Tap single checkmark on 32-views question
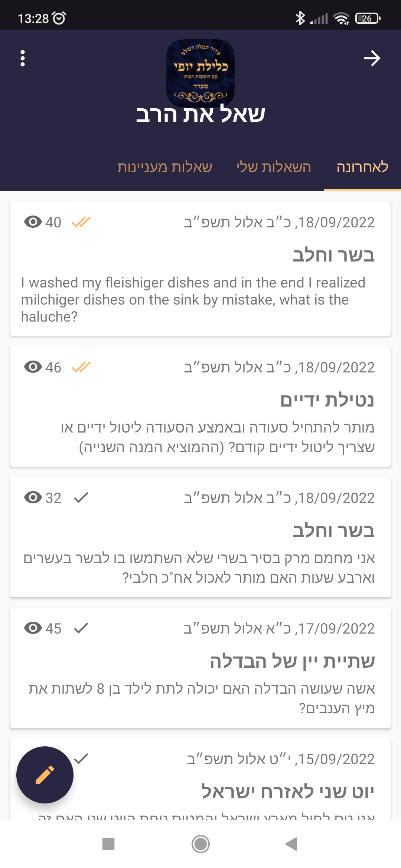The height and width of the screenshot is (868, 401). click(x=81, y=497)
